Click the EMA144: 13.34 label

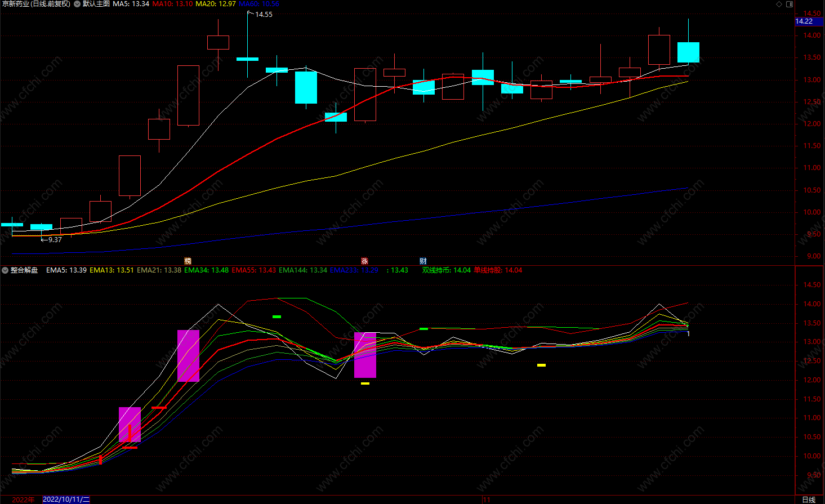tap(303, 270)
